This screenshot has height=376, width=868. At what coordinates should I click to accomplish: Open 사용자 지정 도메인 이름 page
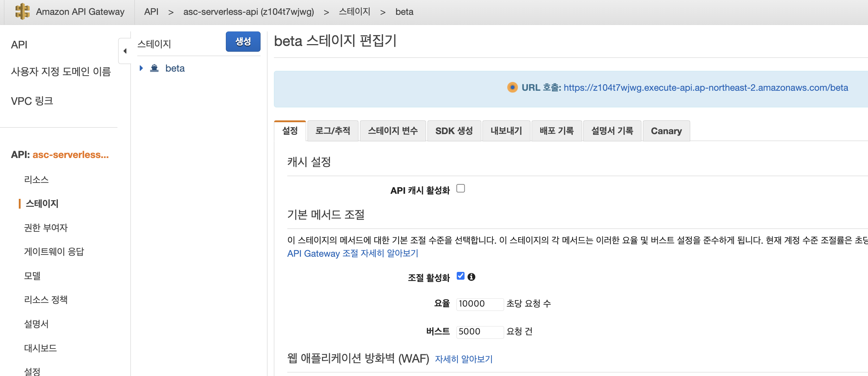tap(61, 72)
